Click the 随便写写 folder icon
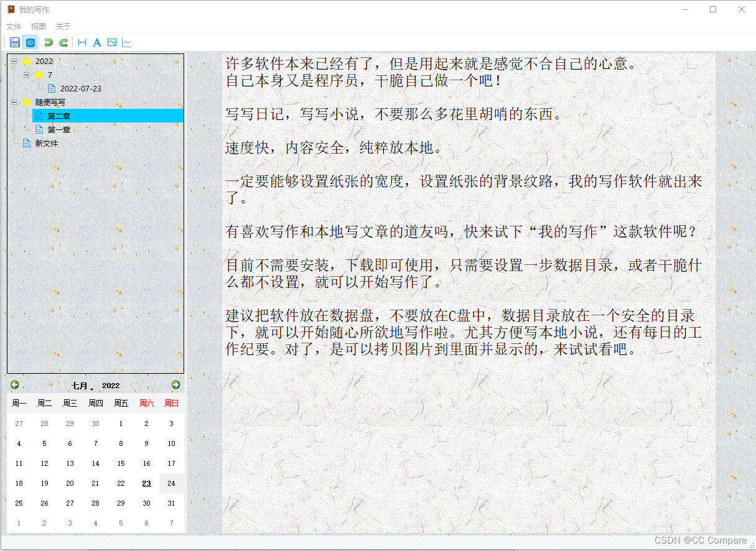 [27, 102]
